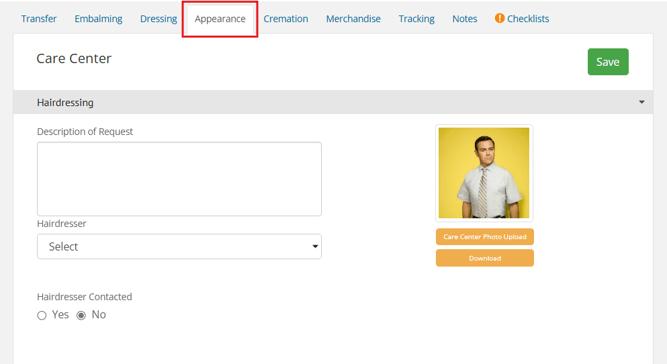This screenshot has height=364, width=667.
Task: Switch to the Embalming tab
Action: click(98, 19)
